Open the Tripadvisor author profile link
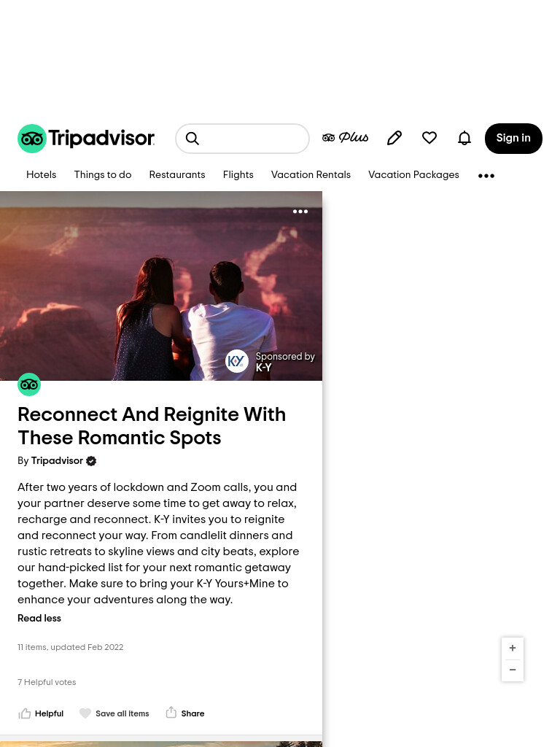 (x=57, y=461)
